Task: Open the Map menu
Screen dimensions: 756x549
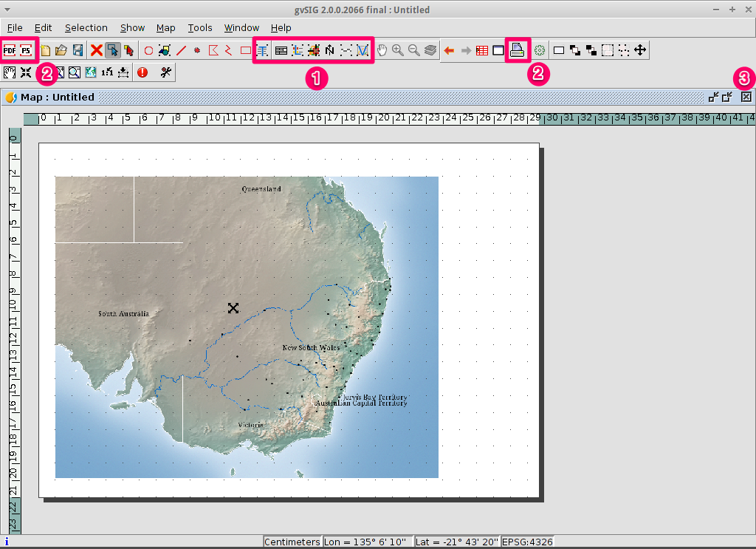Action: coord(166,28)
